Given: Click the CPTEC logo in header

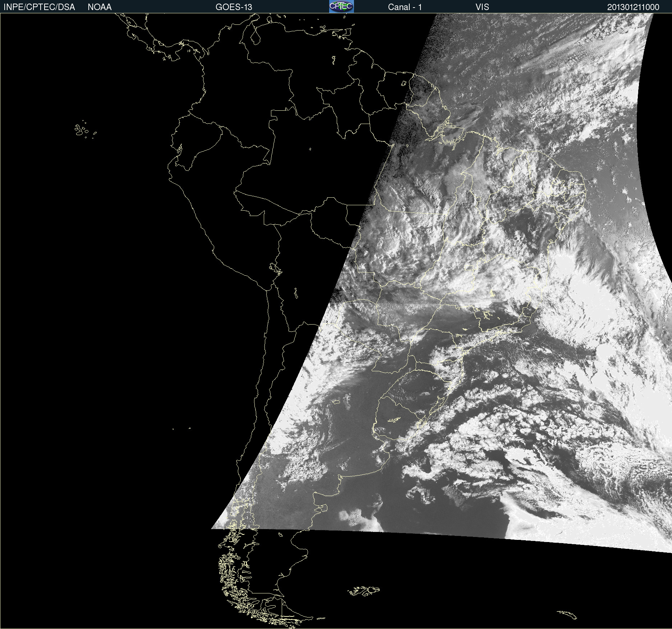Looking at the screenshot, I should tap(341, 6).
